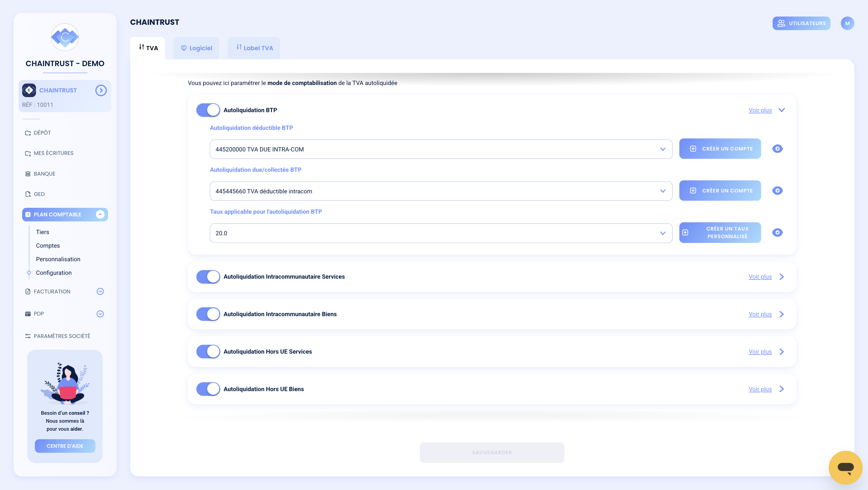Click the Sauvegarder button

coord(492,453)
